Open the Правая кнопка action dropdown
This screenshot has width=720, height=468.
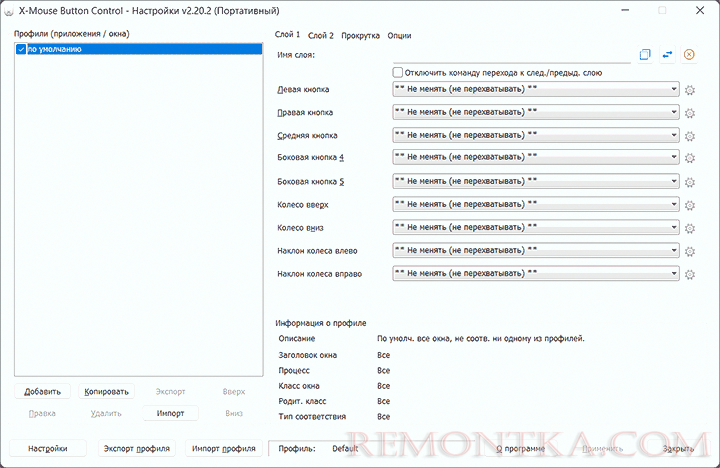(536, 112)
